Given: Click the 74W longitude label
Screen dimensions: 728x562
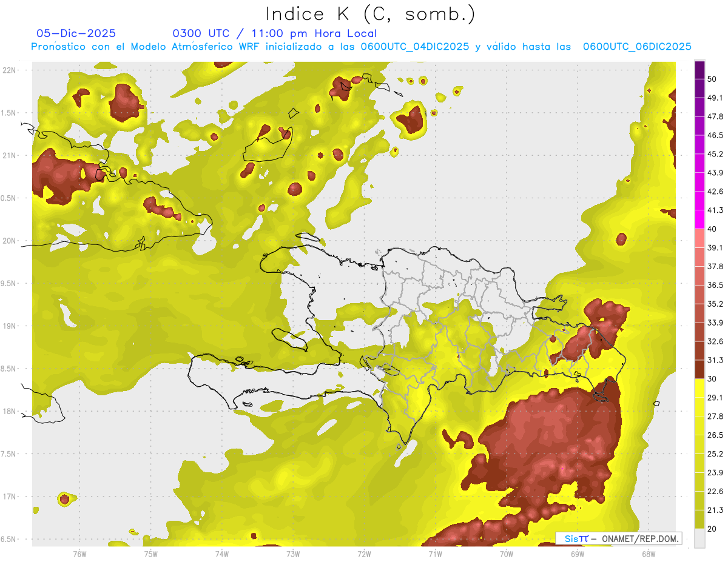Looking at the screenshot, I should click(221, 554).
